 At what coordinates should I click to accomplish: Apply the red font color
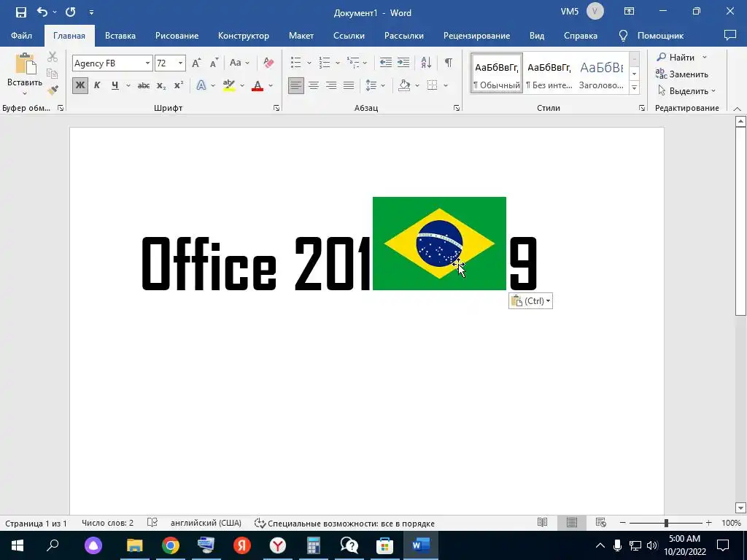(x=258, y=86)
